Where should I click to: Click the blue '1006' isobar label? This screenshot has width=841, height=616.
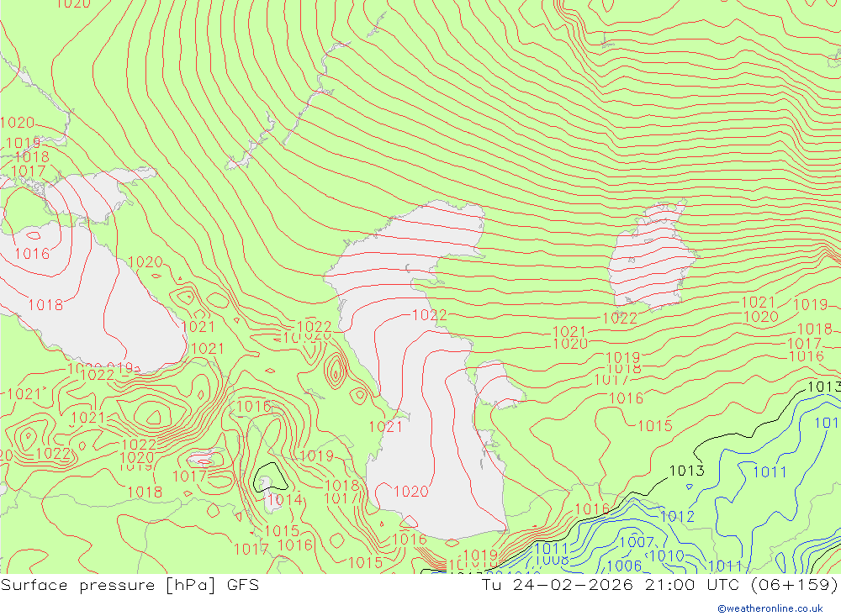[624, 566]
